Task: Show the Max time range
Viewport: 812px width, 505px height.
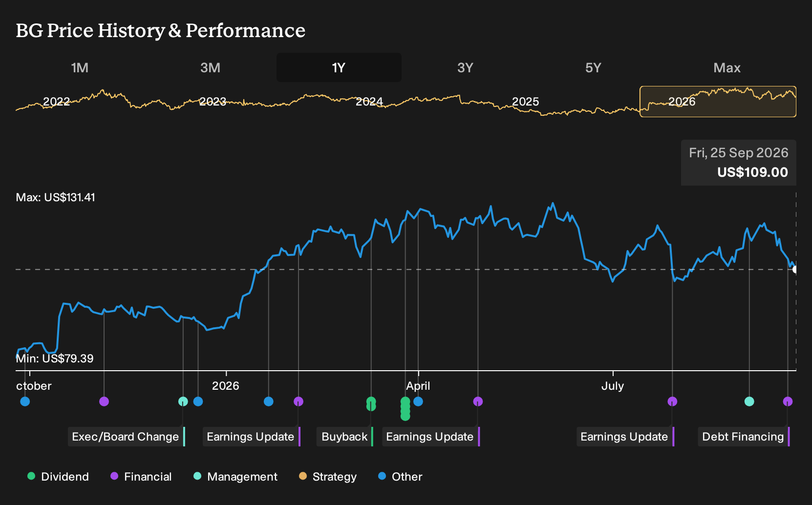Action: tap(727, 67)
